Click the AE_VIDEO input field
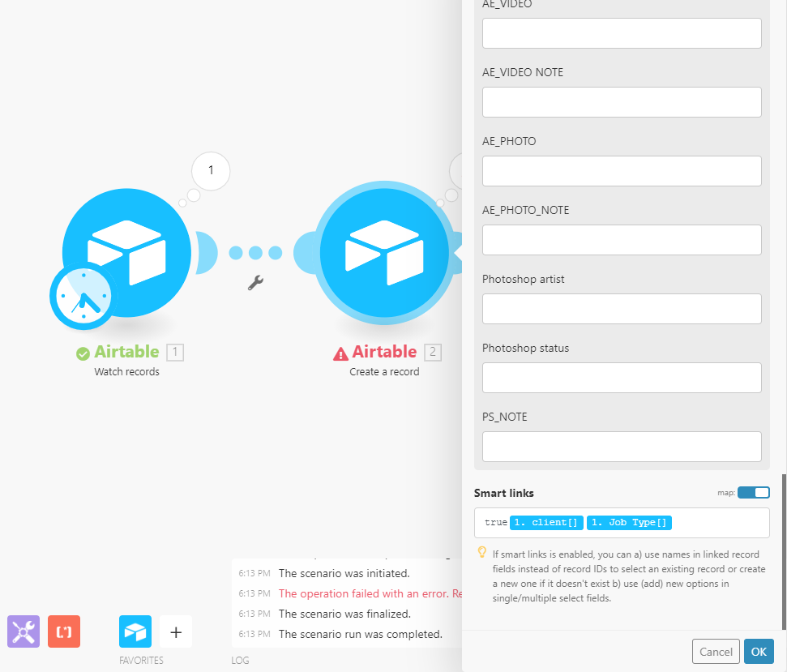The height and width of the screenshot is (672, 787). (x=622, y=33)
